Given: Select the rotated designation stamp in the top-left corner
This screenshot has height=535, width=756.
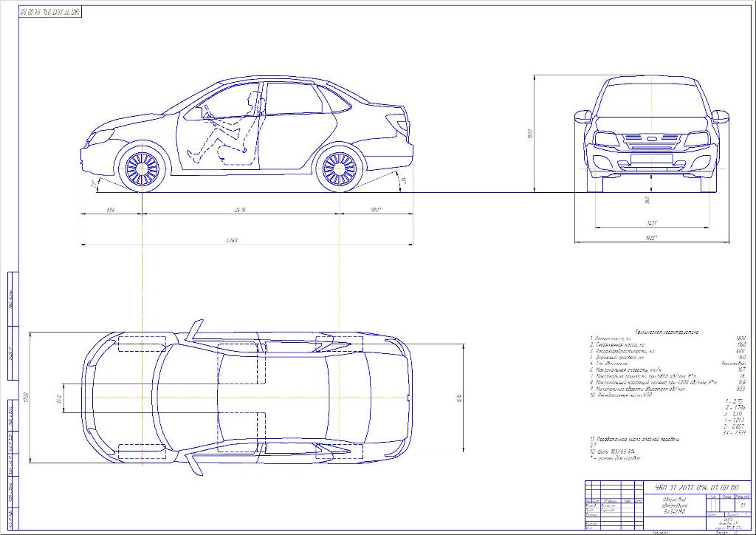Looking at the screenshot, I should pos(50,12).
